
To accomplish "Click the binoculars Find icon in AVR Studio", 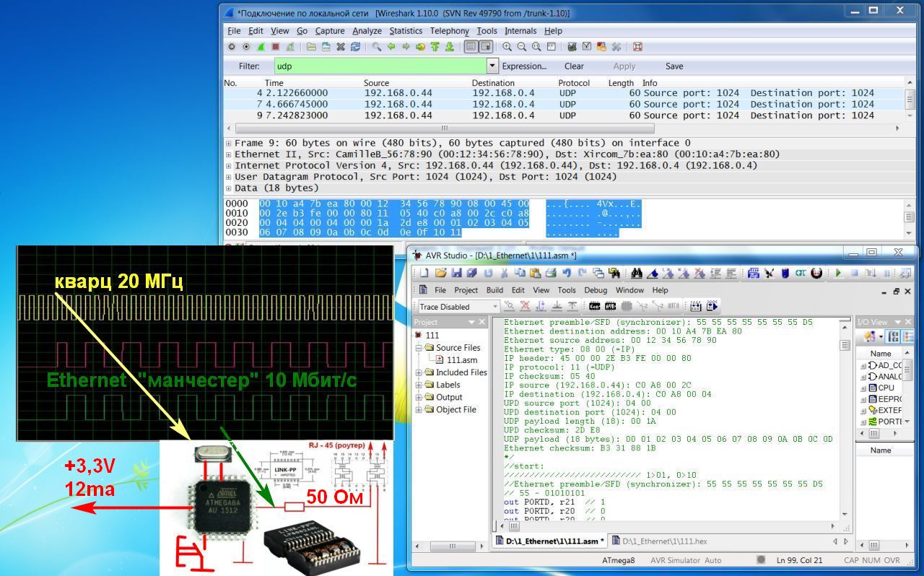I will tap(637, 273).
